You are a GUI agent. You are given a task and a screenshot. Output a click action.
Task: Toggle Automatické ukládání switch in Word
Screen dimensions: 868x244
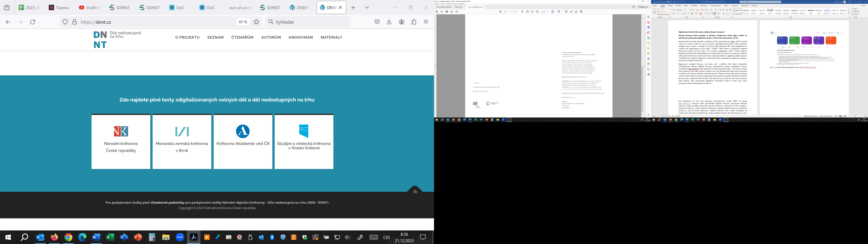[x=670, y=2]
